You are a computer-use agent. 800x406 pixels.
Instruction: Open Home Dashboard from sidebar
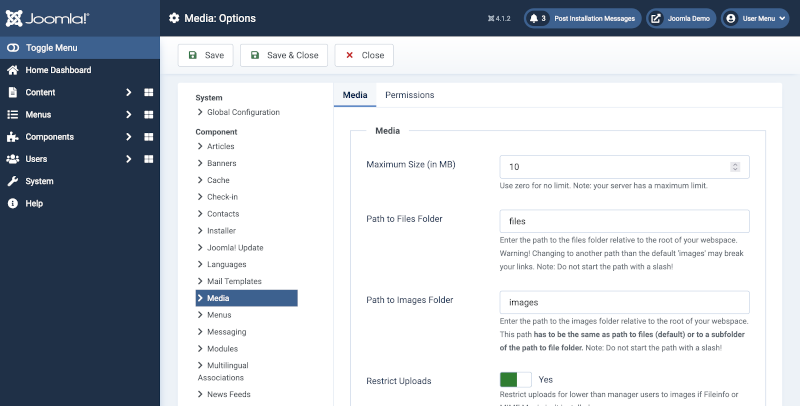[58, 70]
